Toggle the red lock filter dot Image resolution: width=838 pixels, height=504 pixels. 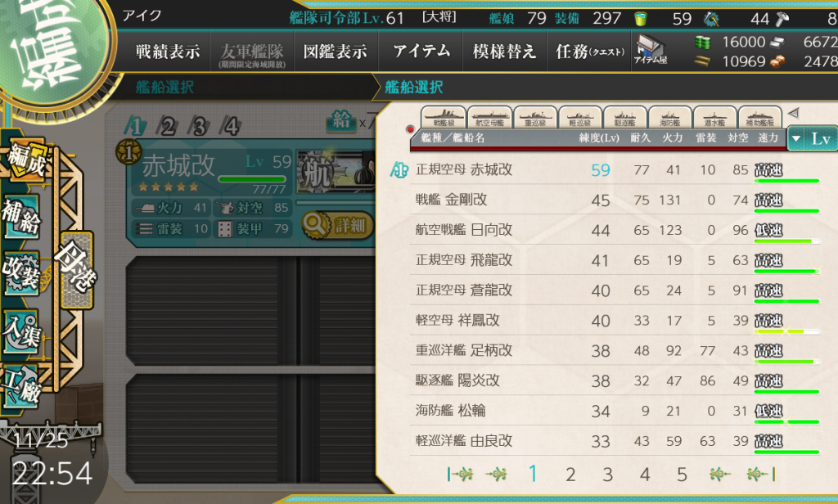411,129
